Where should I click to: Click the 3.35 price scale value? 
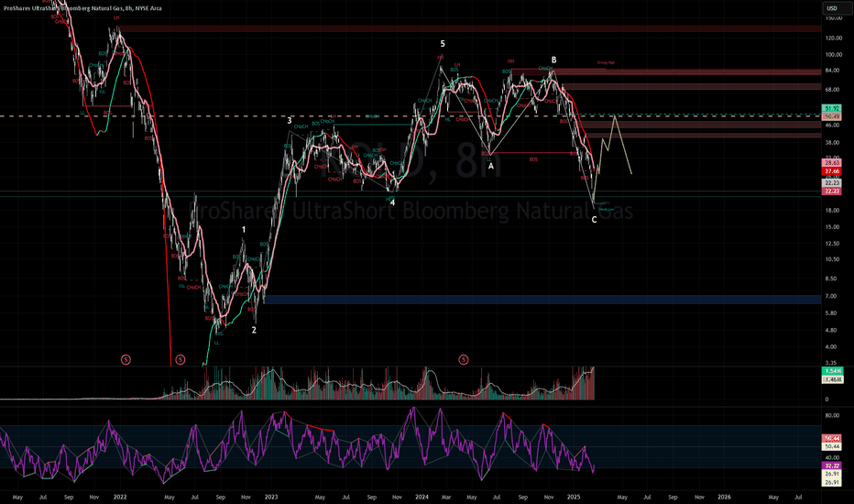click(830, 362)
